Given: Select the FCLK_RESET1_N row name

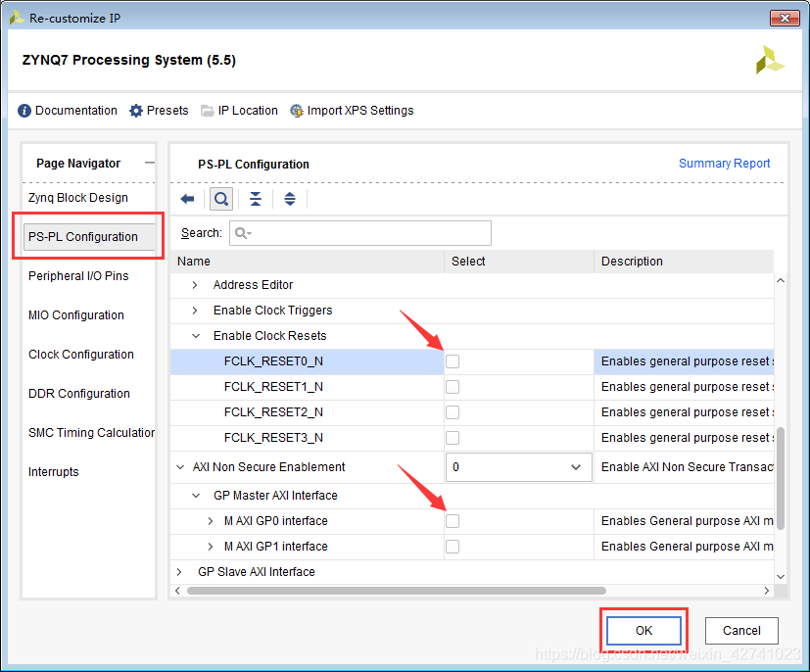Looking at the screenshot, I should (x=274, y=387).
